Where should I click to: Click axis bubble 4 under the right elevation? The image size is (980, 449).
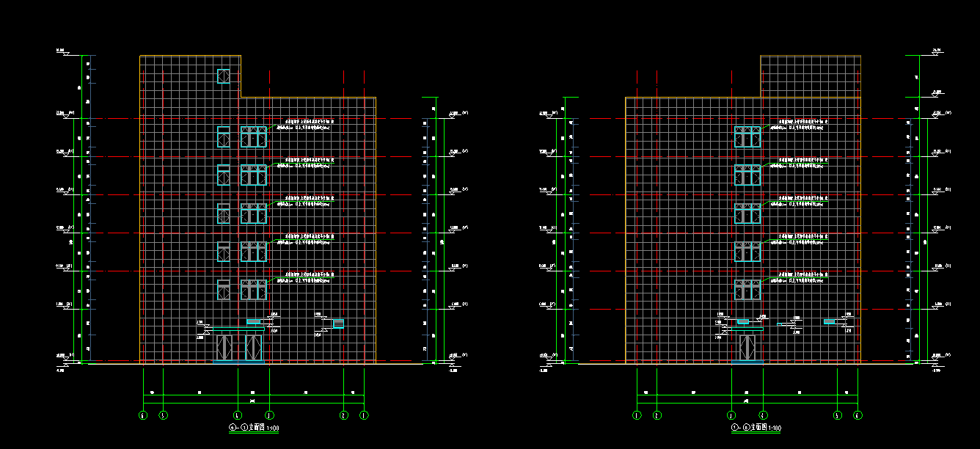(x=763, y=415)
